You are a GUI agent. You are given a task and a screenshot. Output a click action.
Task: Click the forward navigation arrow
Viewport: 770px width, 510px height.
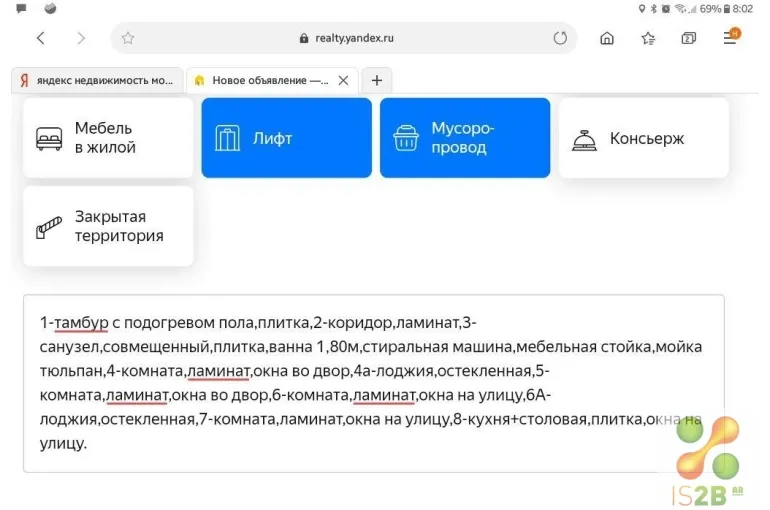81,39
